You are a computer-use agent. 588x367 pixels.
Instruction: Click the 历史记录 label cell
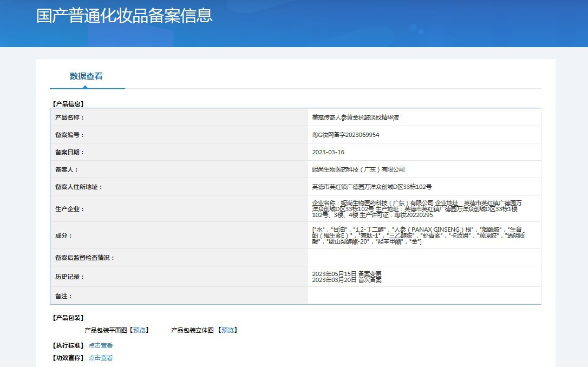point(179,276)
